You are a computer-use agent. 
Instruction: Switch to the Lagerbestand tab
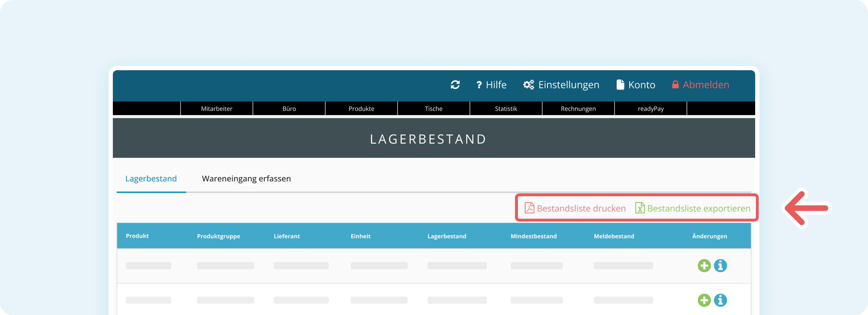[x=151, y=178]
